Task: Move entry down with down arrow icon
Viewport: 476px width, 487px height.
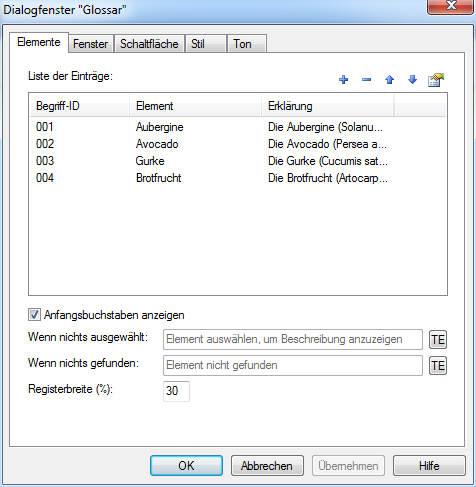Action: 412,80
